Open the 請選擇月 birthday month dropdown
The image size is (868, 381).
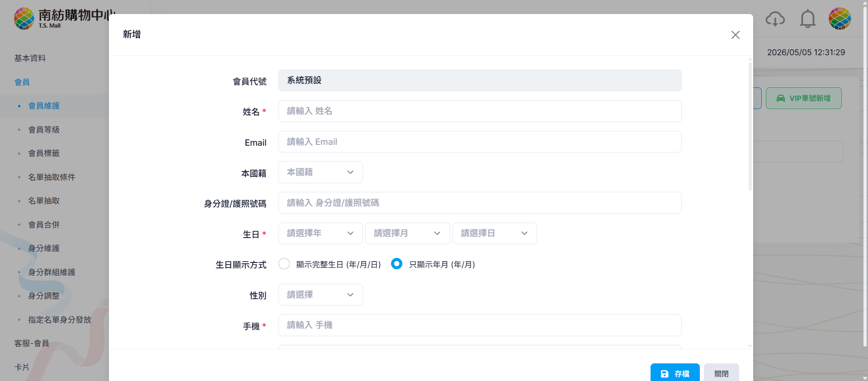(x=407, y=233)
